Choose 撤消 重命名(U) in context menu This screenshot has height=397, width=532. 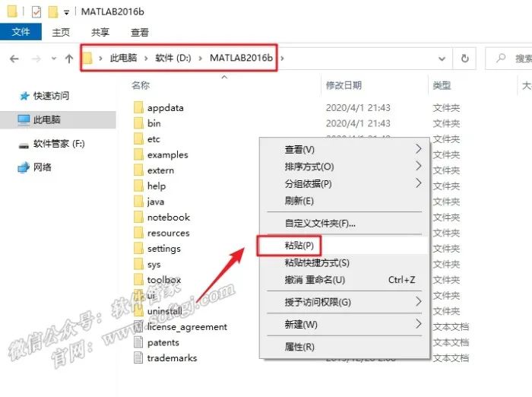pos(344,280)
